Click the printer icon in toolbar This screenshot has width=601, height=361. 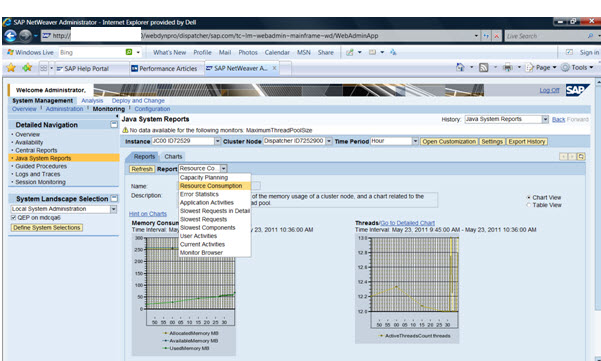pyautogui.click(x=508, y=68)
